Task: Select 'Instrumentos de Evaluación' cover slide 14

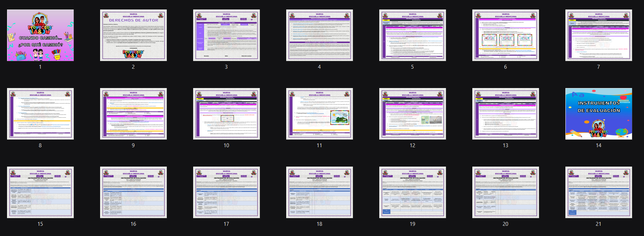Action: click(x=599, y=114)
